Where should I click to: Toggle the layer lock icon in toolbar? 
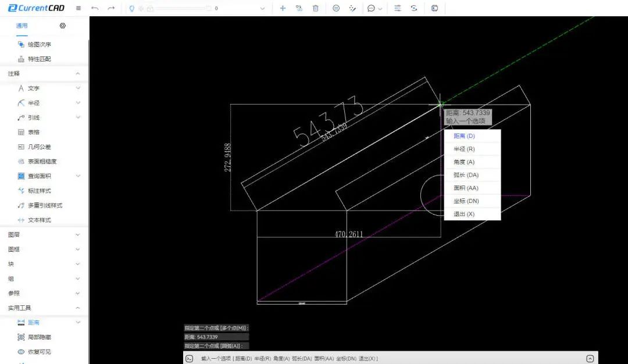pyautogui.click(x=150, y=9)
